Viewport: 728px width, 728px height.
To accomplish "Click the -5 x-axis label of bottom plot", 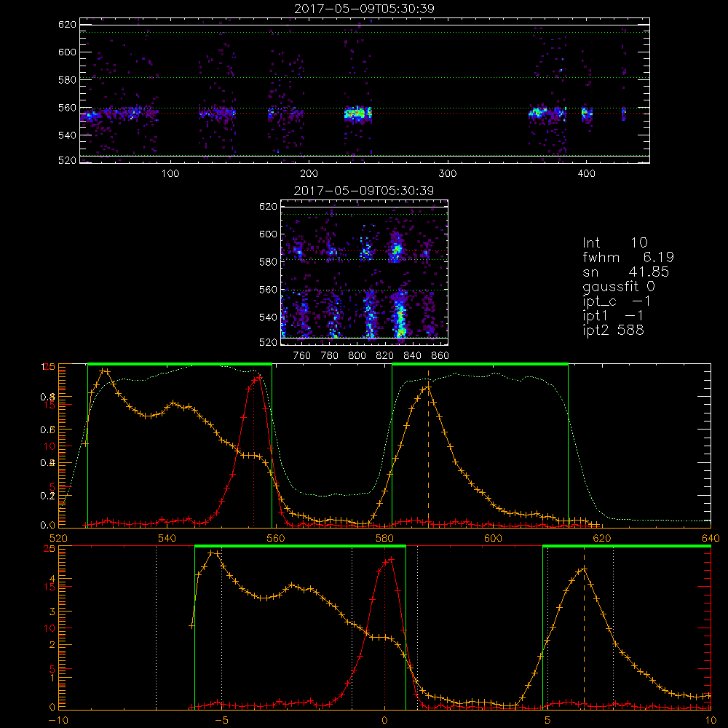I will tap(221, 721).
